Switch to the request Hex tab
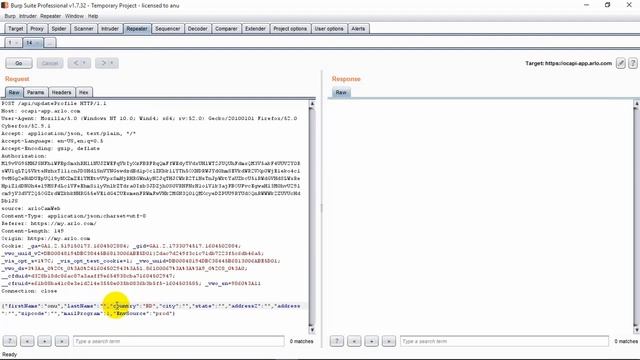The height and width of the screenshot is (360, 640). click(x=84, y=92)
